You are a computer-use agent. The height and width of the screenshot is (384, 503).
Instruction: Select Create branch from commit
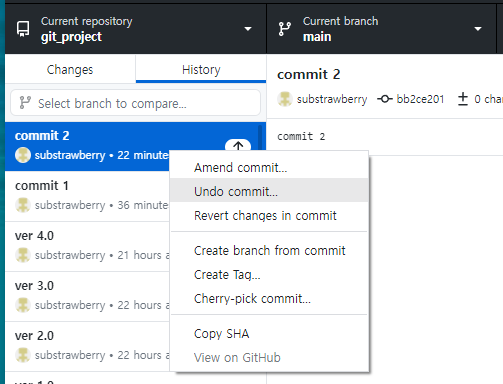click(x=269, y=251)
